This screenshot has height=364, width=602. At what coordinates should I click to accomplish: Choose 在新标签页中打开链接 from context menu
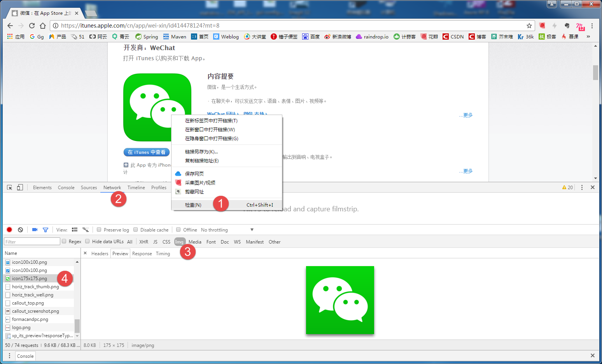[227, 121]
